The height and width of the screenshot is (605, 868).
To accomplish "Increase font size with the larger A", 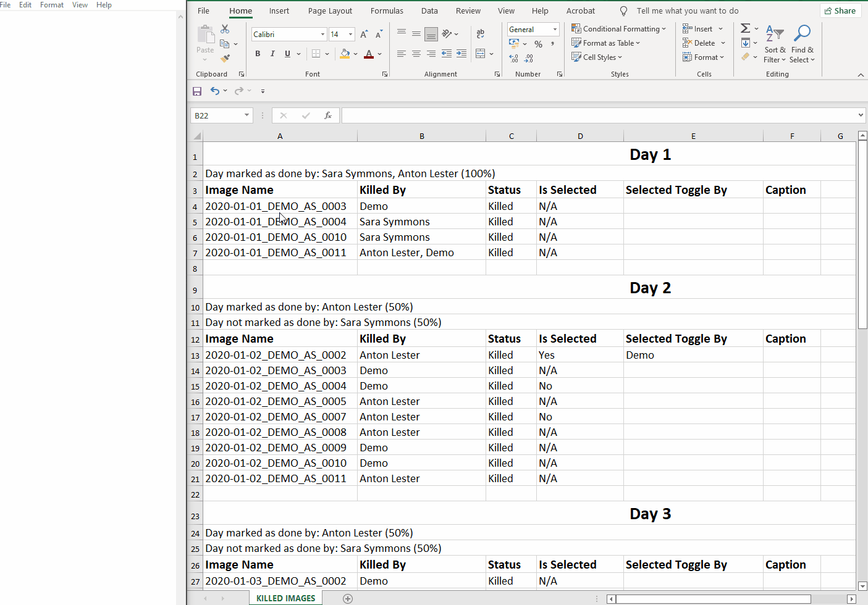I will tap(364, 34).
